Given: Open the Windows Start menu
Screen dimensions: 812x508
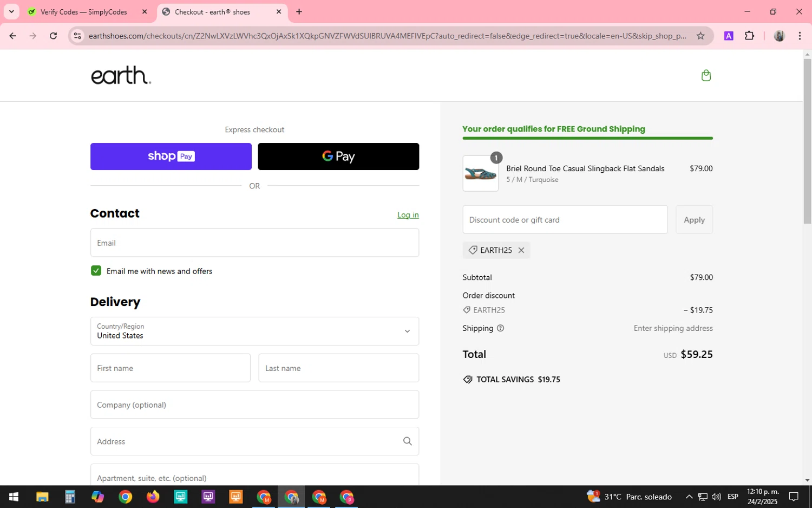Looking at the screenshot, I should pyautogui.click(x=14, y=497).
